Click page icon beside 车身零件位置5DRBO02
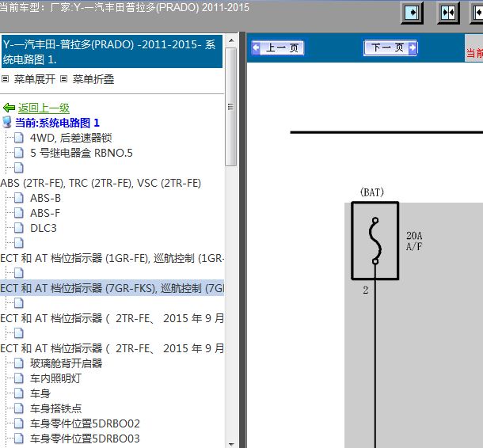 tap(19, 424)
